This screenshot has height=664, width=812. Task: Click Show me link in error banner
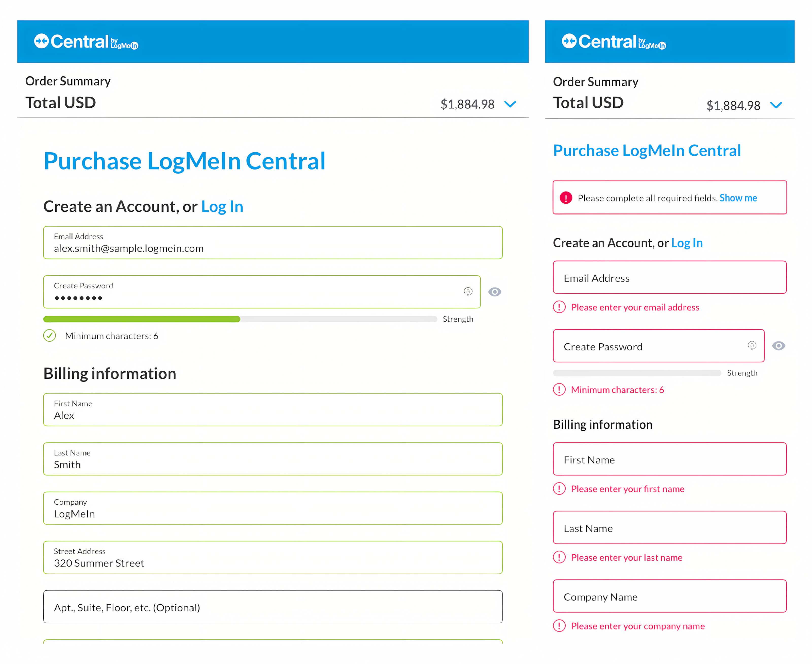(738, 198)
